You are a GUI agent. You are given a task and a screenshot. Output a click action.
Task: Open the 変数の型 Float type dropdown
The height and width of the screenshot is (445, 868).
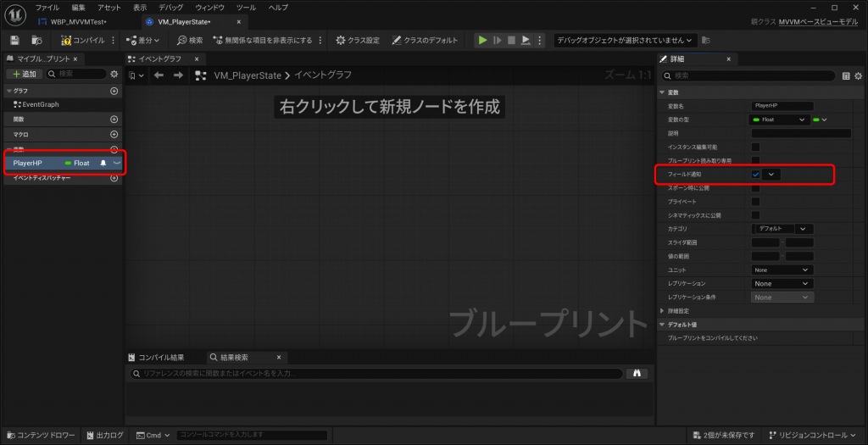pos(780,120)
